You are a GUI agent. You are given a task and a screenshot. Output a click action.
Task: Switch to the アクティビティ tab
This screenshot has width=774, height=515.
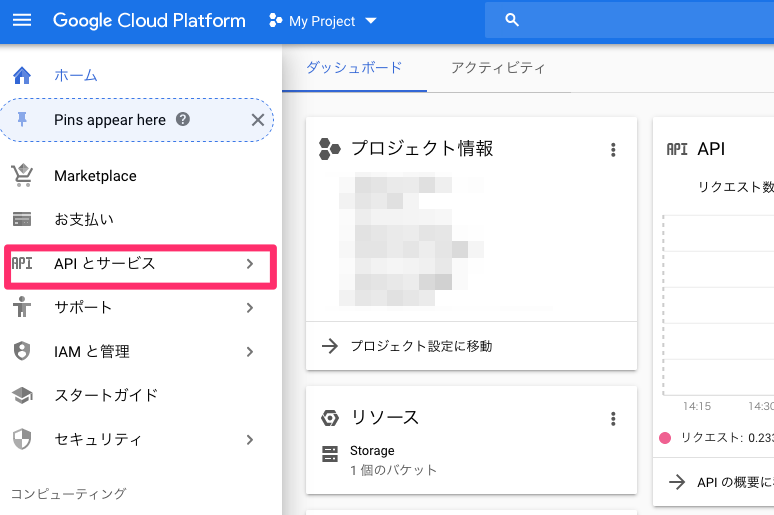point(498,68)
